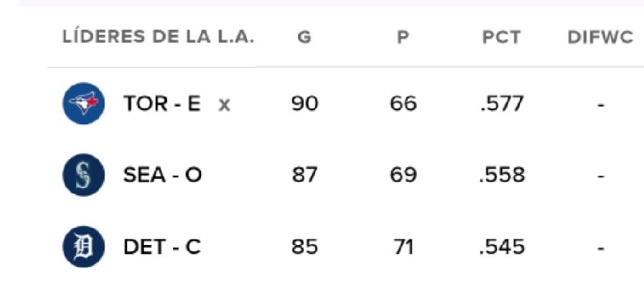This screenshot has width=644, height=291.
Task: Click the Toronto Blue Jays logo
Action: 84,104
